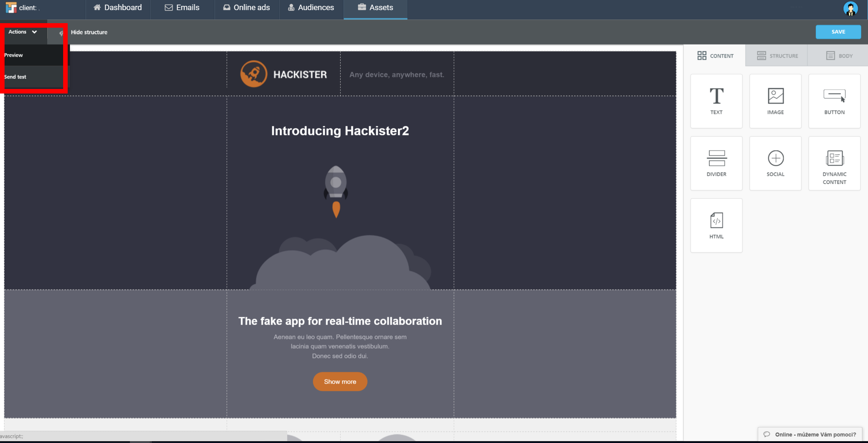This screenshot has height=443, width=868.
Task: Go to Dashboard
Action: click(118, 8)
